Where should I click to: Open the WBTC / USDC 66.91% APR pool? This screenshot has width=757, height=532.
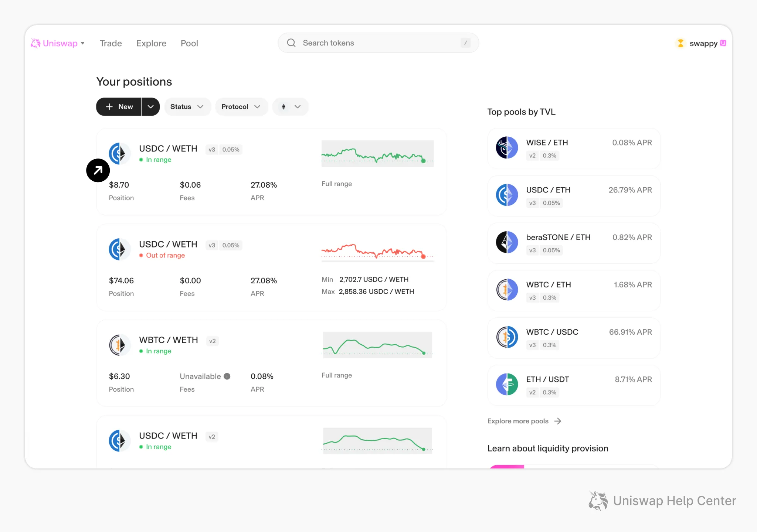(x=574, y=338)
